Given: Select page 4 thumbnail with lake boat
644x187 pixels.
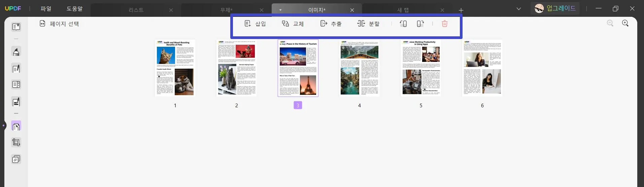Looking at the screenshot, I should 359,68.
